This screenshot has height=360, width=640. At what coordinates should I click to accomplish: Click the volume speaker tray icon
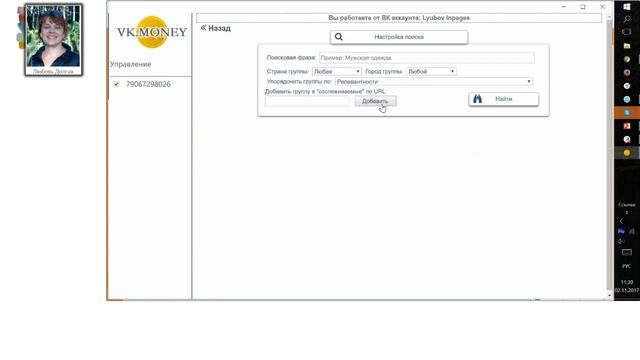(621, 241)
